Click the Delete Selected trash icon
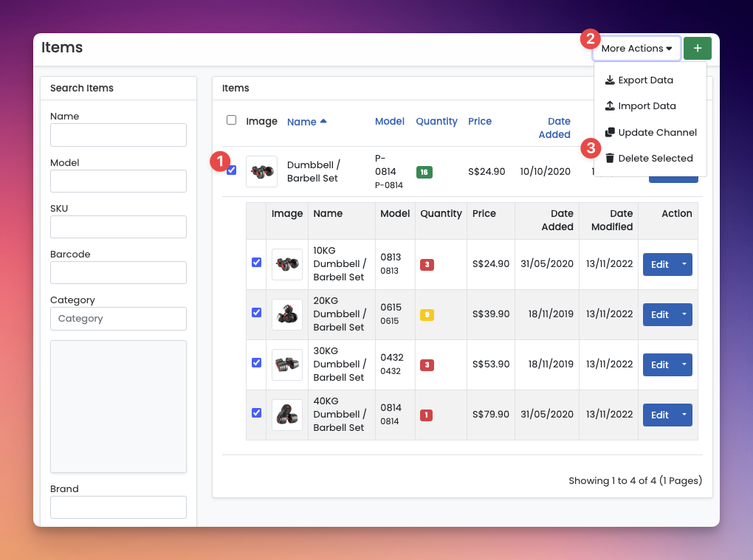This screenshot has width=753, height=560. tap(610, 158)
